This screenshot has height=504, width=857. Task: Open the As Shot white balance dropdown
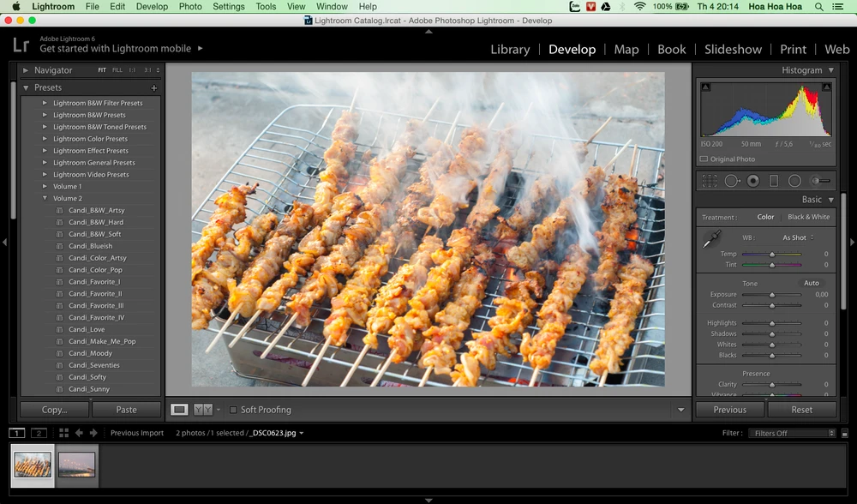click(x=795, y=237)
